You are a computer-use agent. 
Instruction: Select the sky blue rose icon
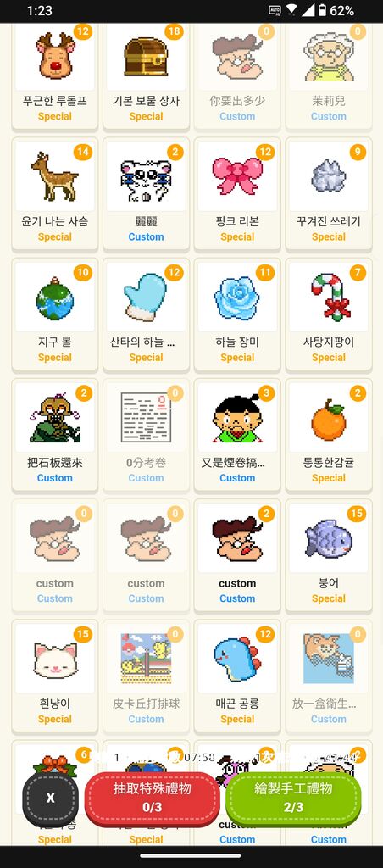coord(237,298)
